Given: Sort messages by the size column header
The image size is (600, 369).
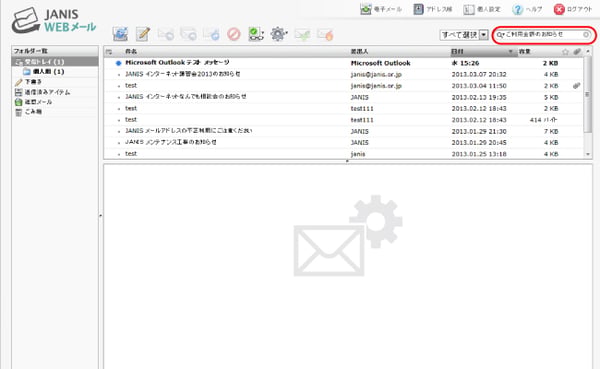Looking at the screenshot, I should tap(524, 51).
